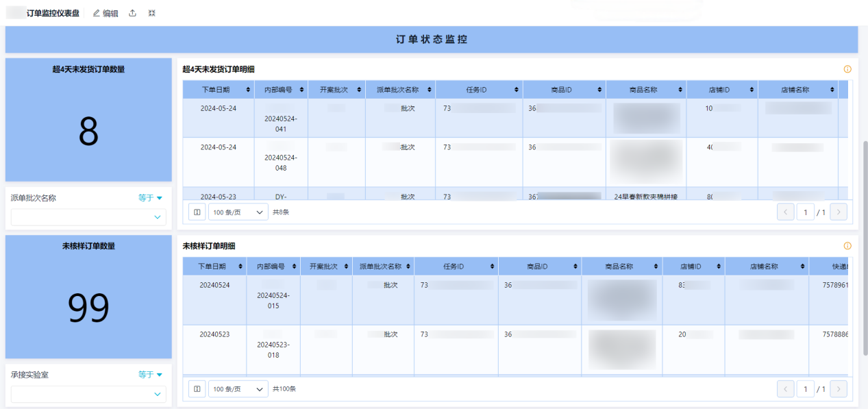The image size is (868, 409).
Task: Go to previous page in lower table
Action: 785,389
